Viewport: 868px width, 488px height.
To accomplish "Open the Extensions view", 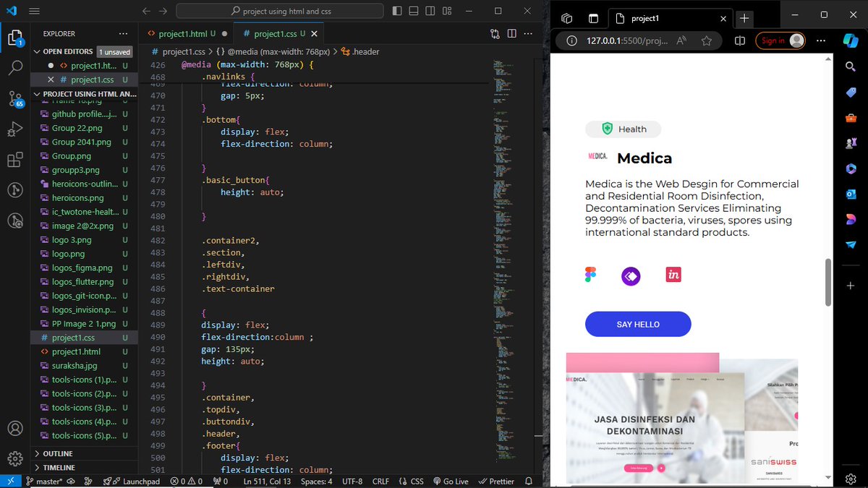I will click(x=15, y=160).
